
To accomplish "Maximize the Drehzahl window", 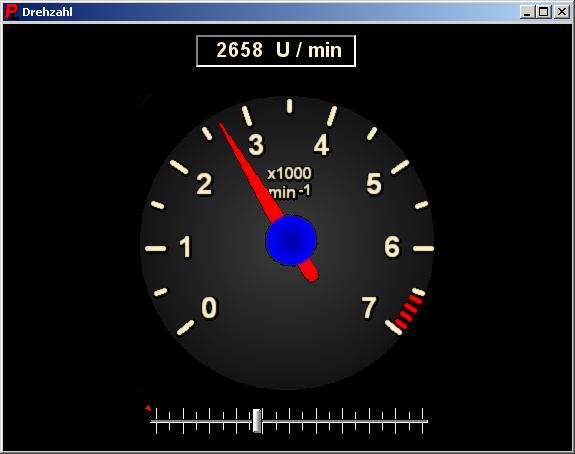I will [x=543, y=12].
